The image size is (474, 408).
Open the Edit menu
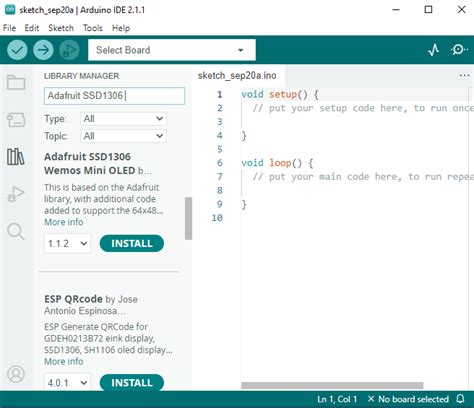click(32, 28)
